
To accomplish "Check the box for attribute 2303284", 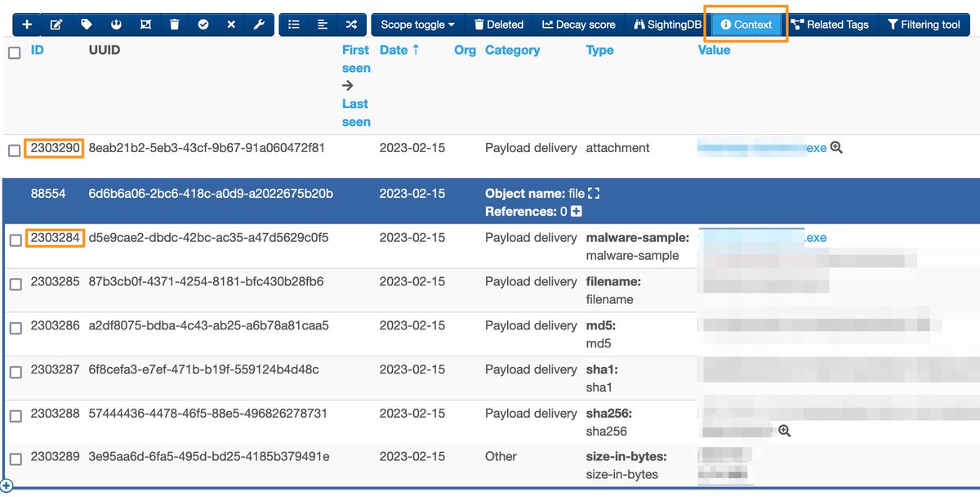I will pos(15,240).
